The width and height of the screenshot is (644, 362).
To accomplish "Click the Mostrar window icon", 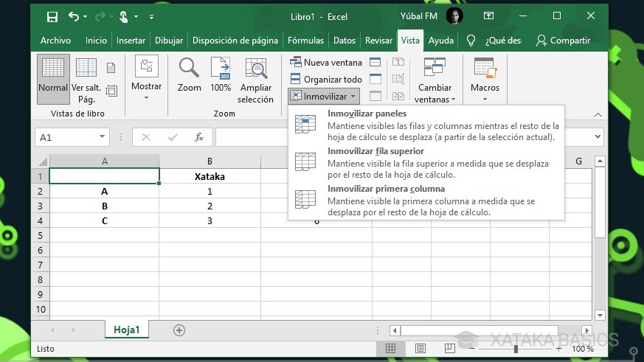I will (375, 96).
